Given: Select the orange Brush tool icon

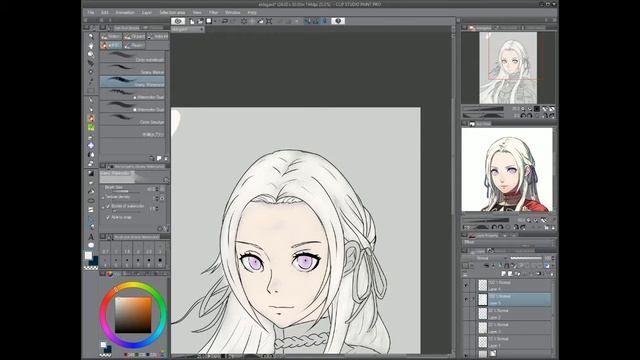Looking at the screenshot, I should coord(91,119).
